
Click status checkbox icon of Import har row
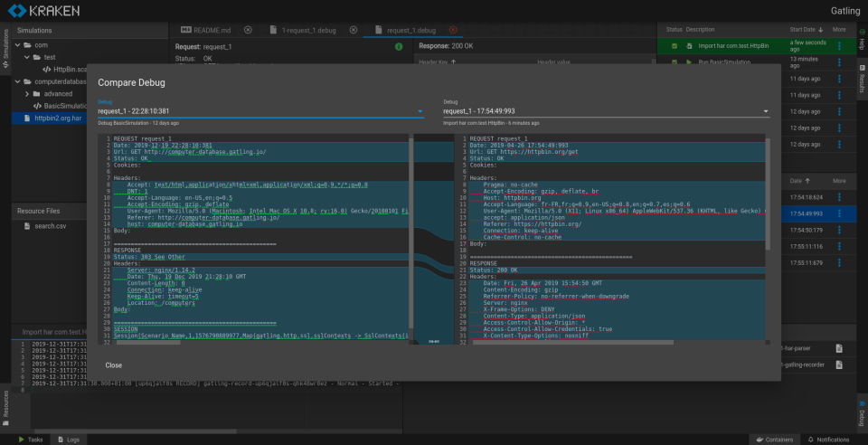(674, 45)
